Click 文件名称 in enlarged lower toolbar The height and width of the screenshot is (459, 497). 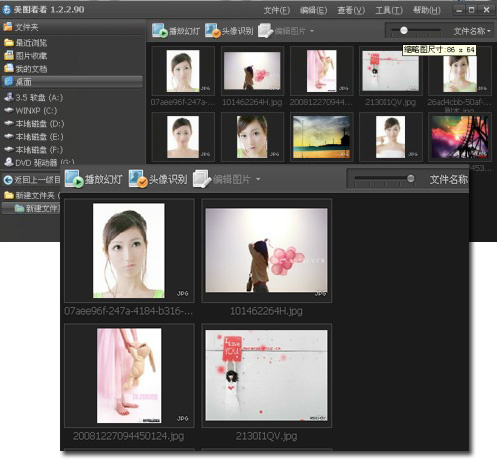pyautogui.click(x=448, y=179)
